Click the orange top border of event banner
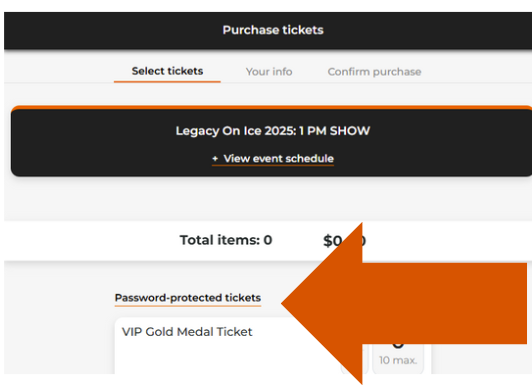 271,108
